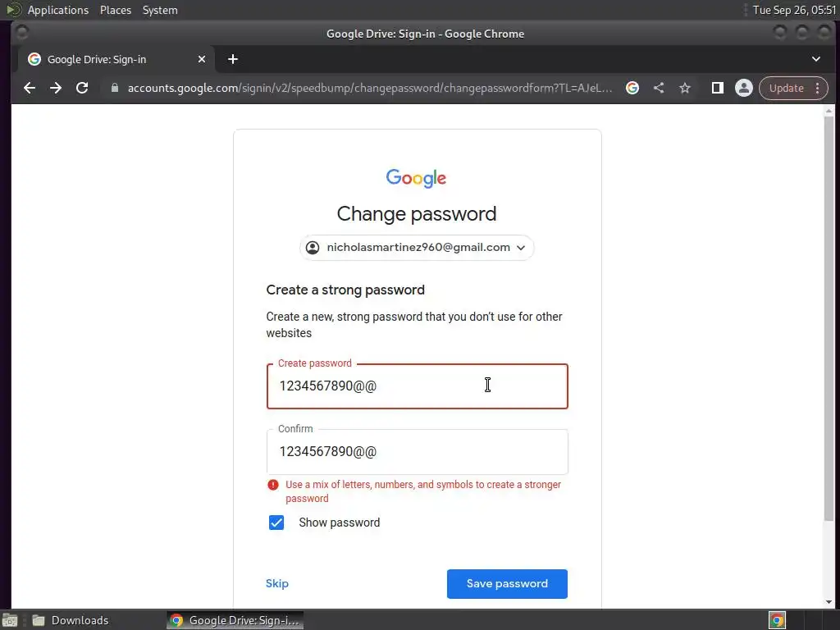Click the Change password heading
840x630 pixels.
point(417,214)
